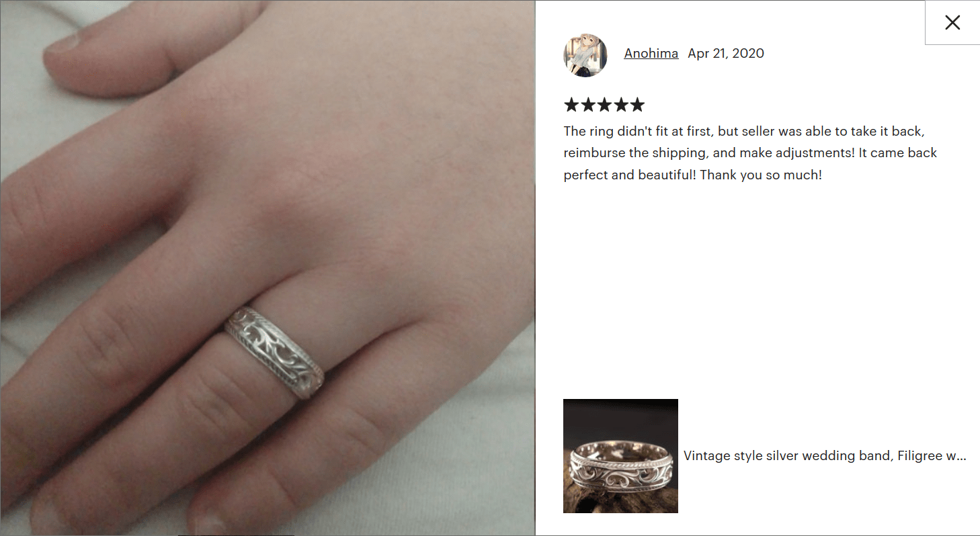Click the fifth star in the rating
980x536 pixels.
coord(637,105)
